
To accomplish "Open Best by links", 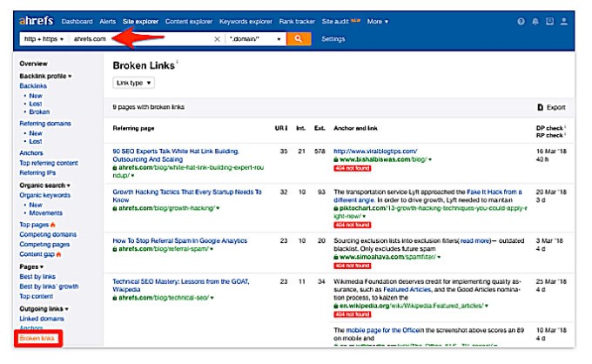I will click(37, 276).
